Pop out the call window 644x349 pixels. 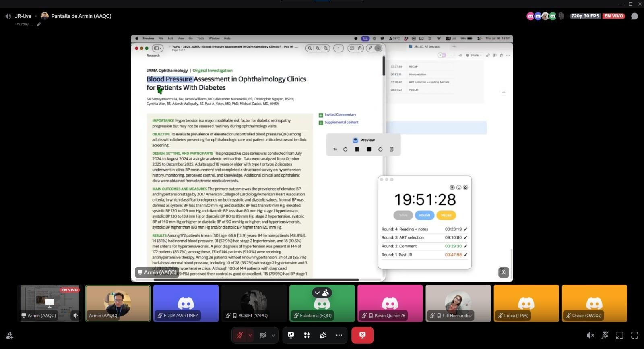pos(620,335)
